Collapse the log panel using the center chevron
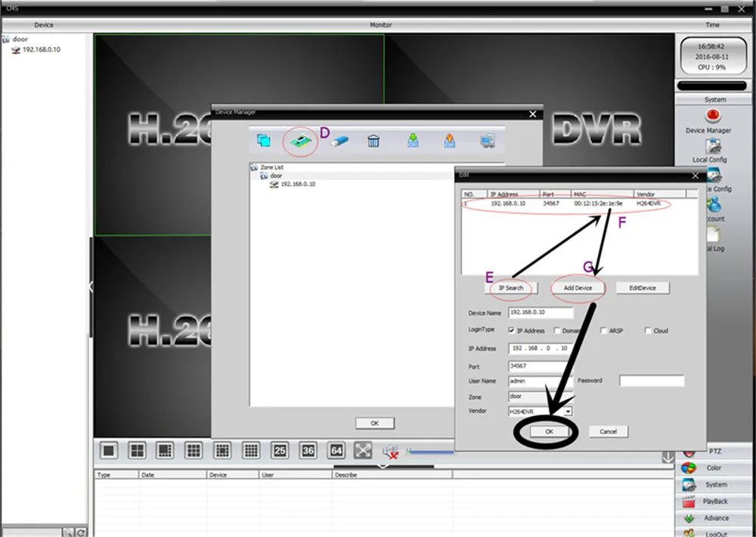The height and width of the screenshot is (537, 756). pos(383,467)
